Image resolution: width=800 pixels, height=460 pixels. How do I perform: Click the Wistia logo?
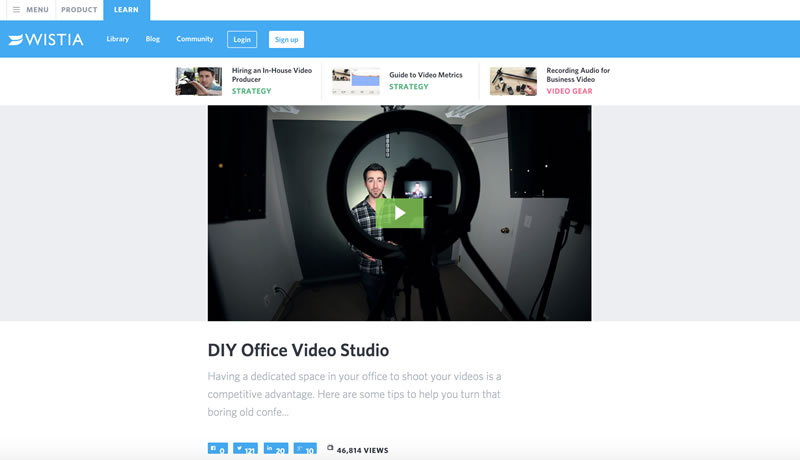[x=46, y=40]
